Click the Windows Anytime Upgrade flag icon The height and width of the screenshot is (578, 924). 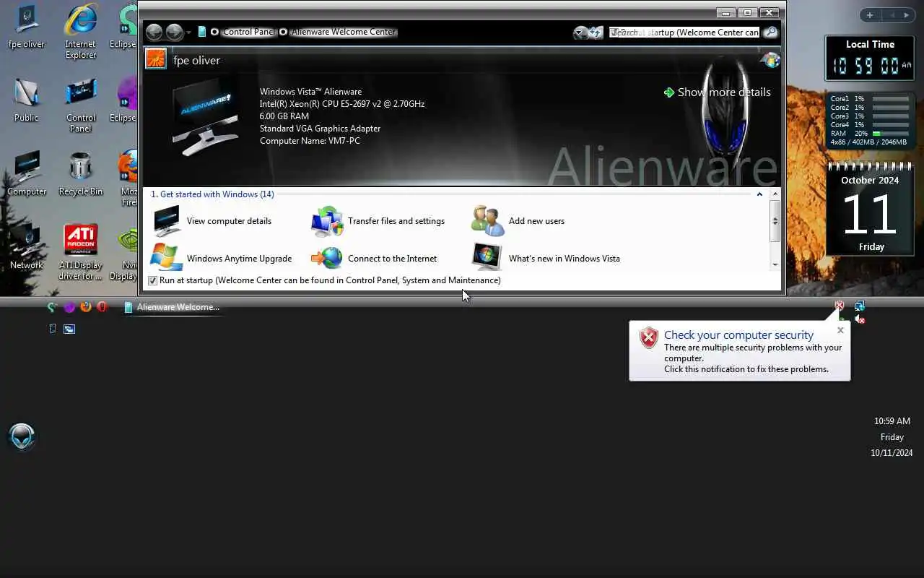click(x=167, y=258)
